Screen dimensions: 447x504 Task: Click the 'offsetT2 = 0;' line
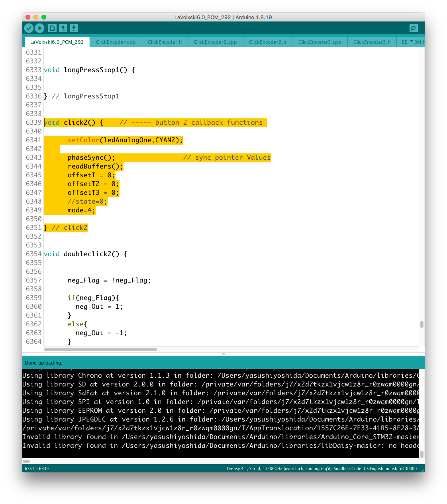coord(93,184)
